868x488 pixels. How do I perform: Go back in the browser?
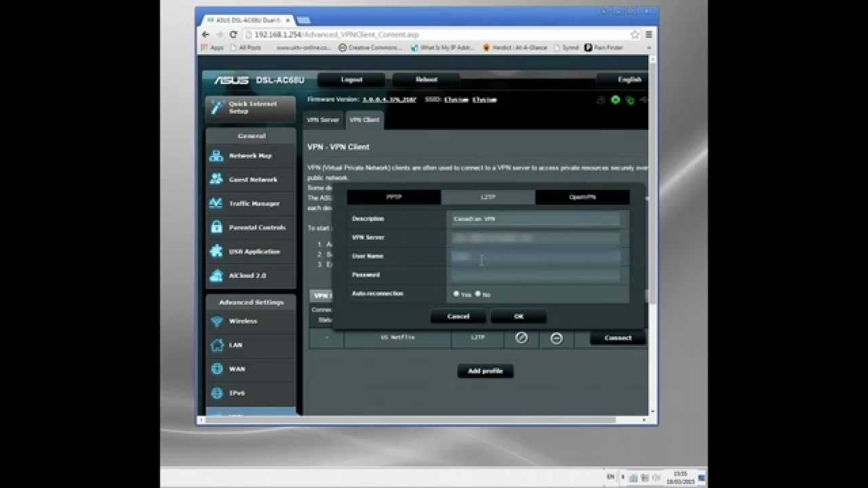point(206,35)
